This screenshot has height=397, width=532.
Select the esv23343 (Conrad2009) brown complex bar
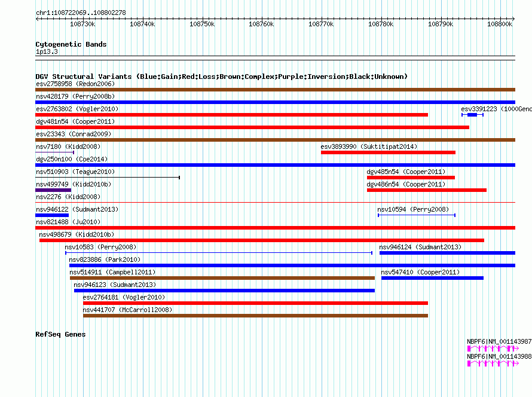click(x=275, y=140)
